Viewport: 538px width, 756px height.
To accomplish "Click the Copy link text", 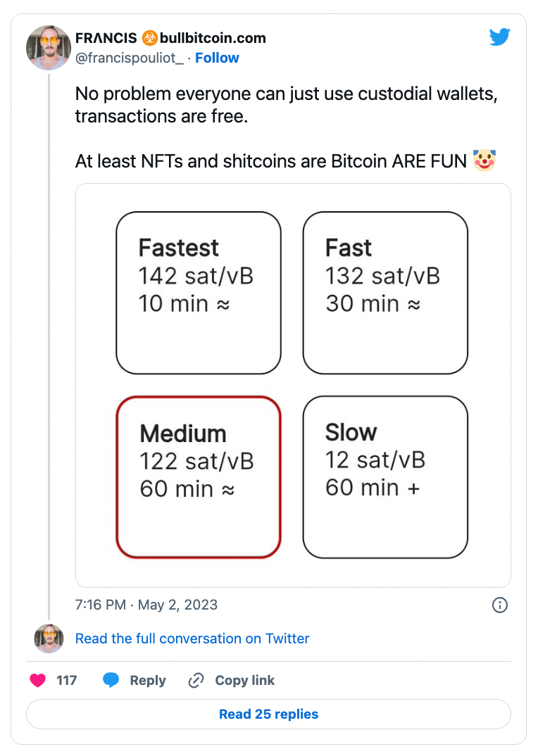I will pos(245,681).
